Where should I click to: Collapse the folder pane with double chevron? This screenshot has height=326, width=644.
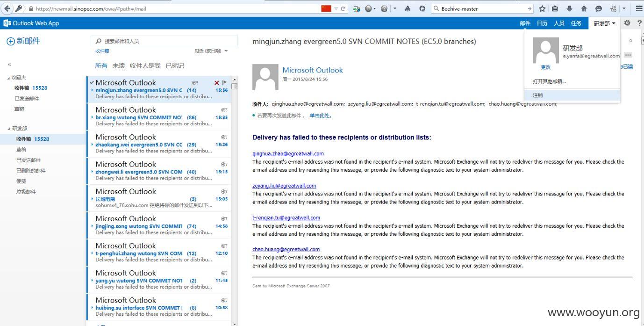(9, 65)
